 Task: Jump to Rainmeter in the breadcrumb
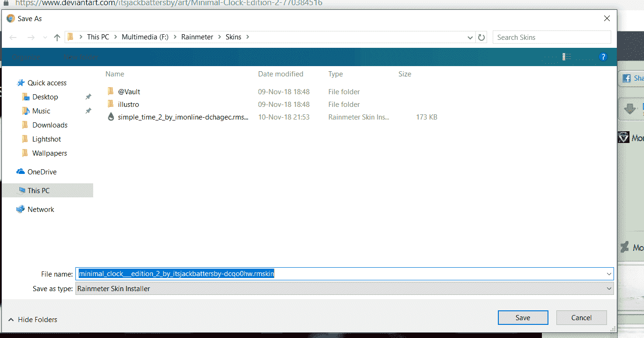[x=197, y=37]
